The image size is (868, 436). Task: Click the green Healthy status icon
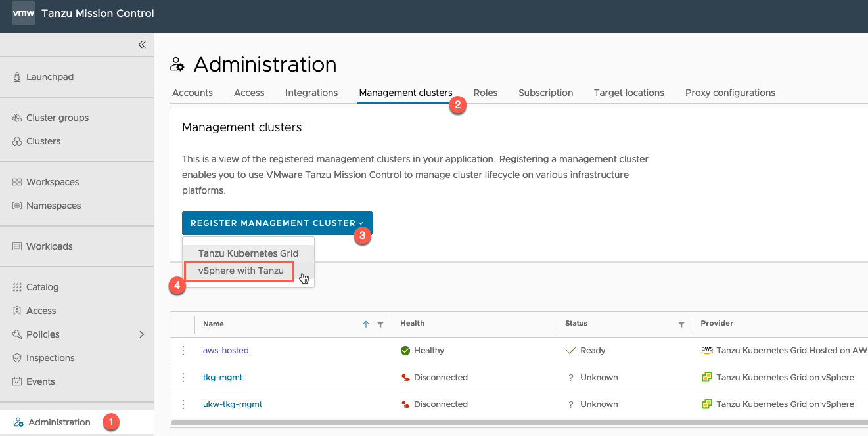(405, 351)
